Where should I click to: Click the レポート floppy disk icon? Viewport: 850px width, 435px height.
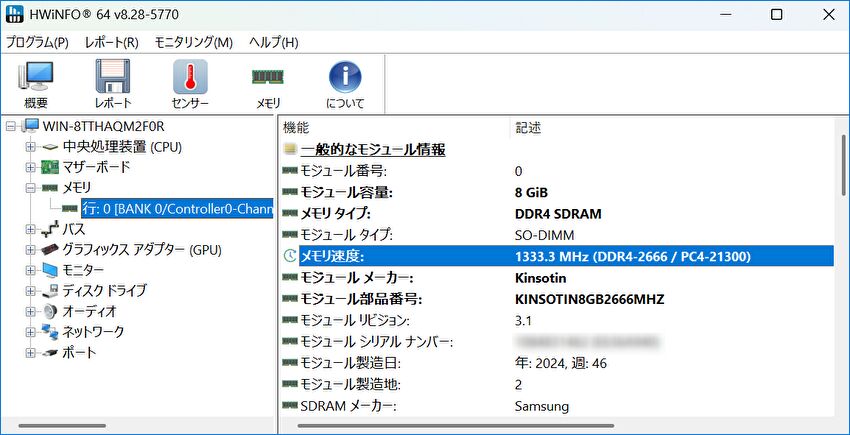tap(113, 76)
